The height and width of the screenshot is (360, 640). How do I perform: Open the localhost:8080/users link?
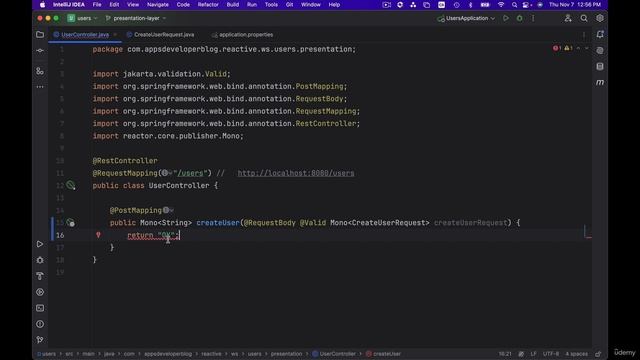pyautogui.click(x=296, y=173)
